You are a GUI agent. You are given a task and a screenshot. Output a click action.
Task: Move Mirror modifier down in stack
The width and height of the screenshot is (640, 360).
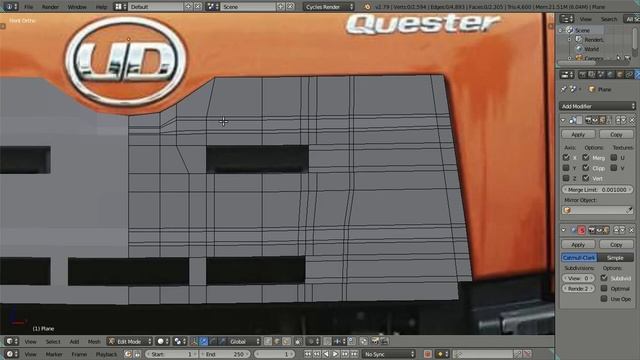click(623, 120)
